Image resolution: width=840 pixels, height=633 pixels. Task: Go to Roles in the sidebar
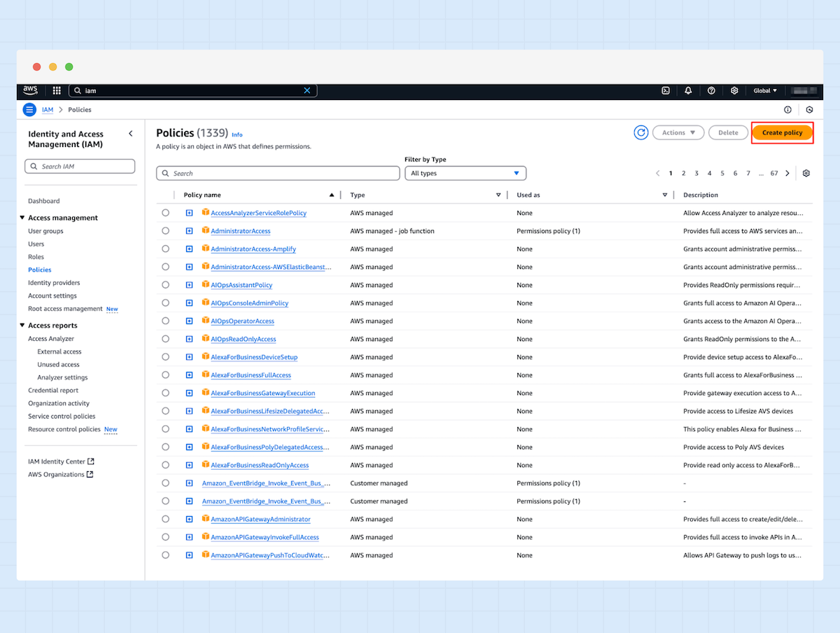tap(36, 257)
